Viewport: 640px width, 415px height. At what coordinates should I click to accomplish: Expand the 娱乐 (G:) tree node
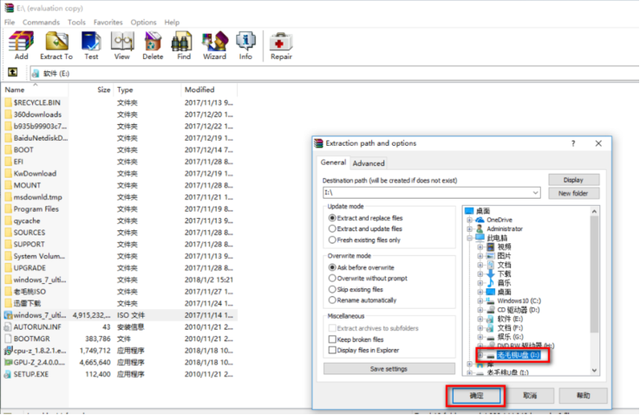(480, 337)
